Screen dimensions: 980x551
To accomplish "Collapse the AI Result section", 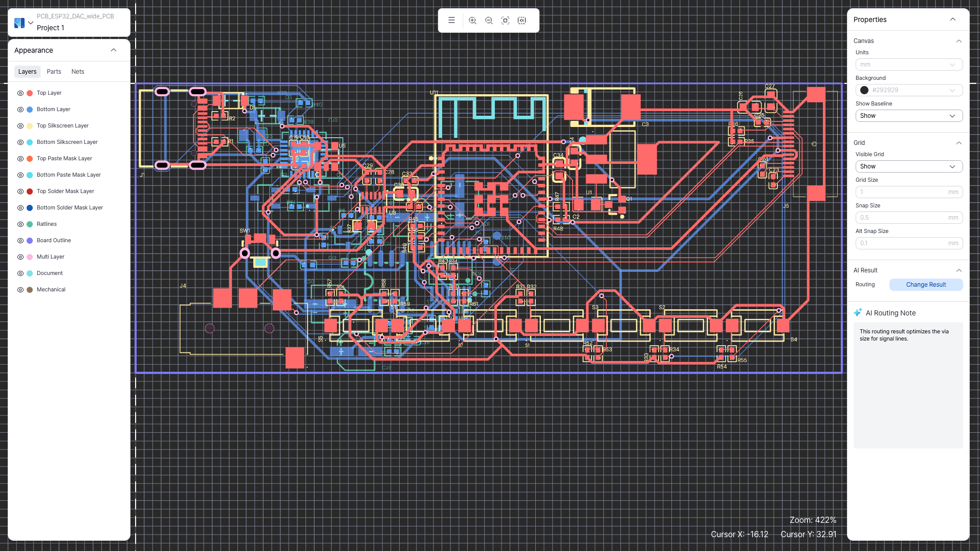I will point(959,270).
